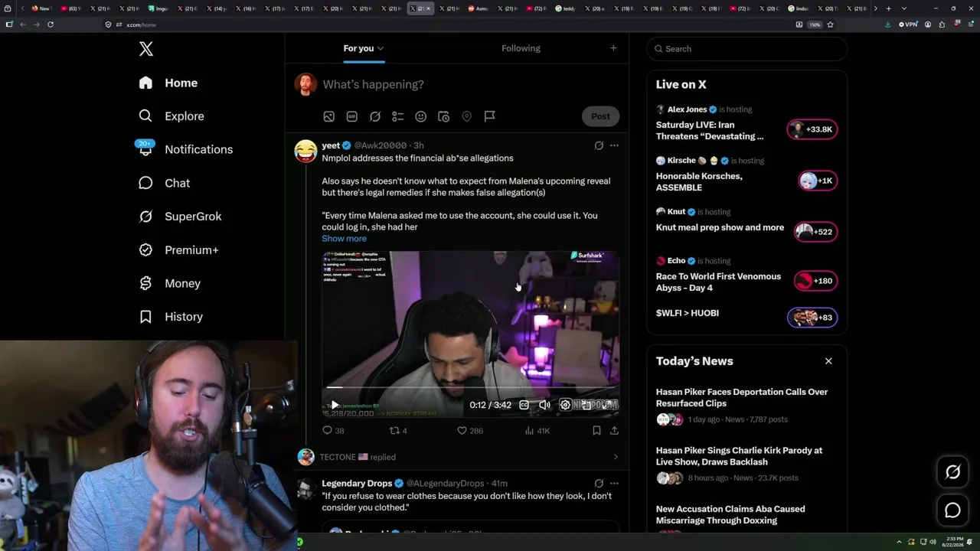This screenshot has width=980, height=551.
Task: Open the floating messages chat button
Action: click(x=952, y=510)
